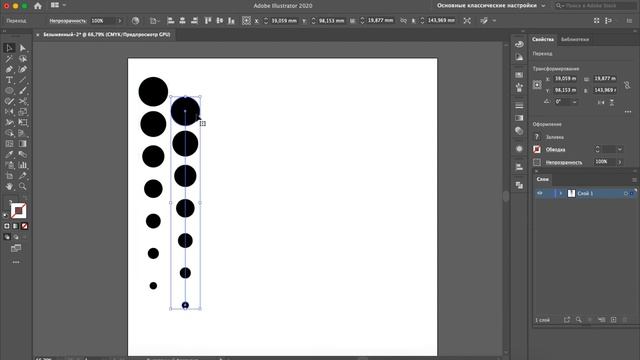Toggle constrain proportions in Properties panel
This screenshot has width=640, height=360.
627,85
